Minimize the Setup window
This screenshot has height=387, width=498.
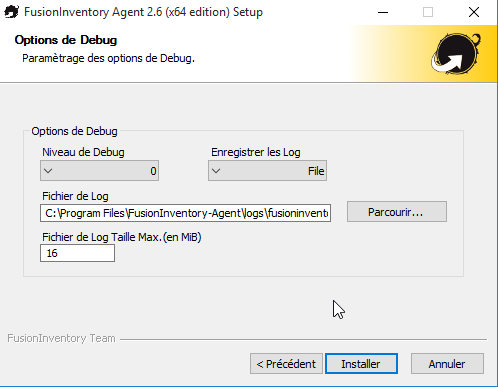point(383,12)
